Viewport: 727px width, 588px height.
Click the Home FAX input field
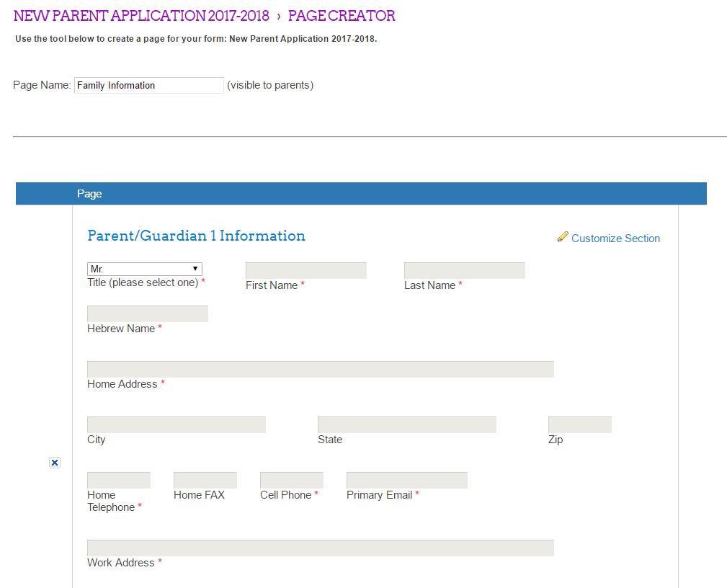[205, 481]
